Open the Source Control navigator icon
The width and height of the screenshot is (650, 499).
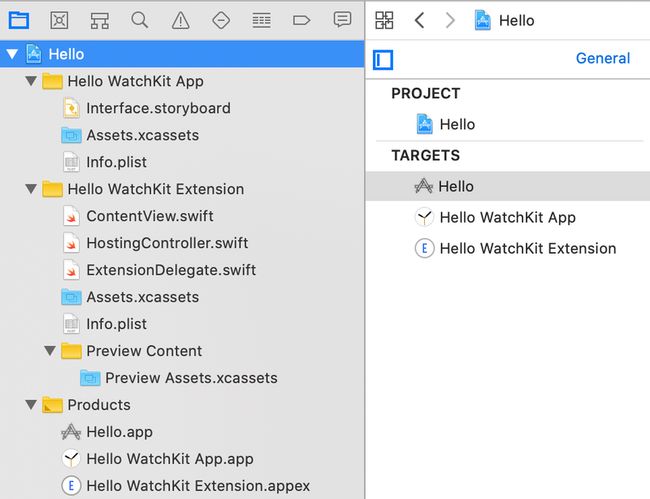59,20
